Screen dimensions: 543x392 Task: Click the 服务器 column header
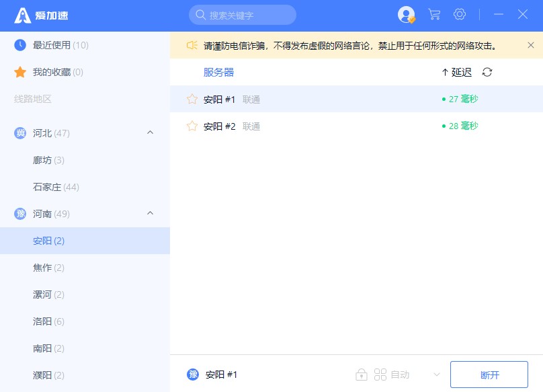(x=218, y=72)
